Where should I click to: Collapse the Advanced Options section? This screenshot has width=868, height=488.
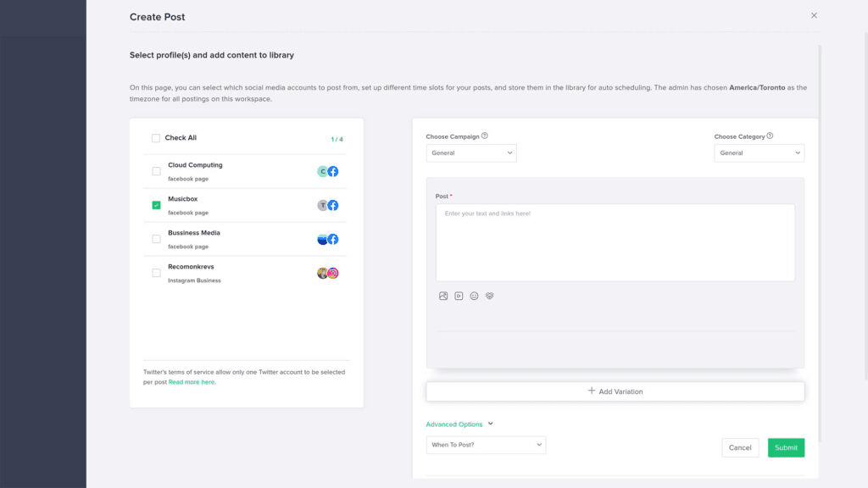pyautogui.click(x=459, y=424)
